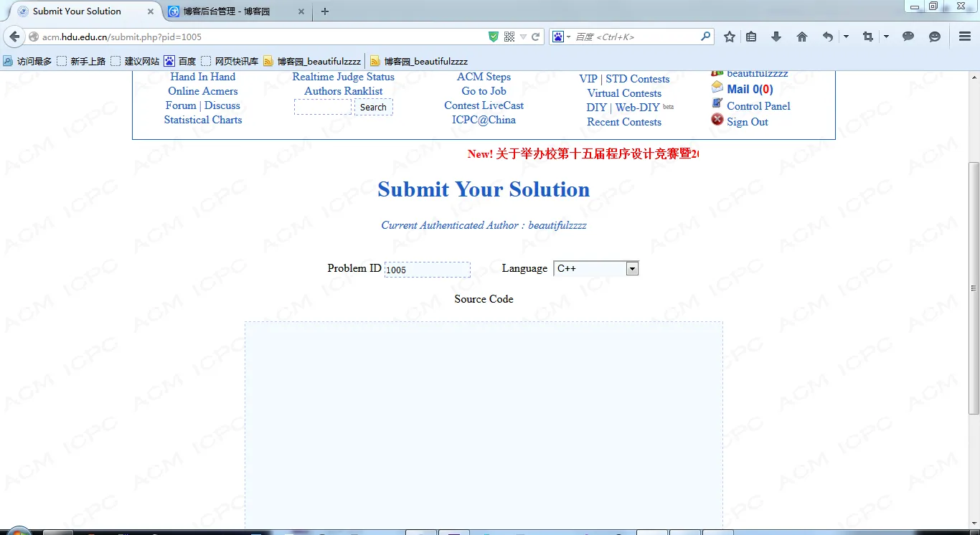Viewport: 980px width, 535px height.
Task: Go to the browser home page icon
Action: point(802,37)
